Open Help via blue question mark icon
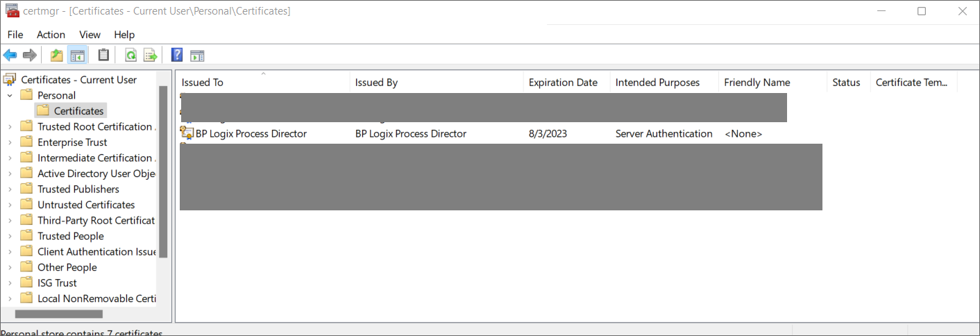Image resolution: width=980 pixels, height=336 pixels. [177, 56]
